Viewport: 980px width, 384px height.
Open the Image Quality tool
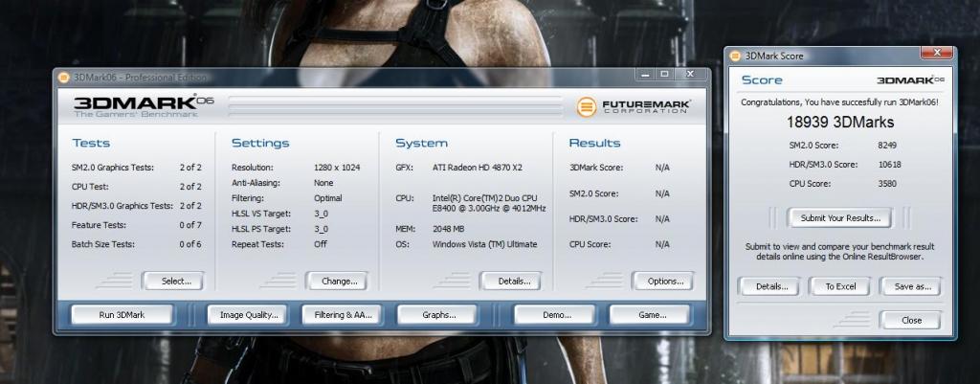click(248, 315)
